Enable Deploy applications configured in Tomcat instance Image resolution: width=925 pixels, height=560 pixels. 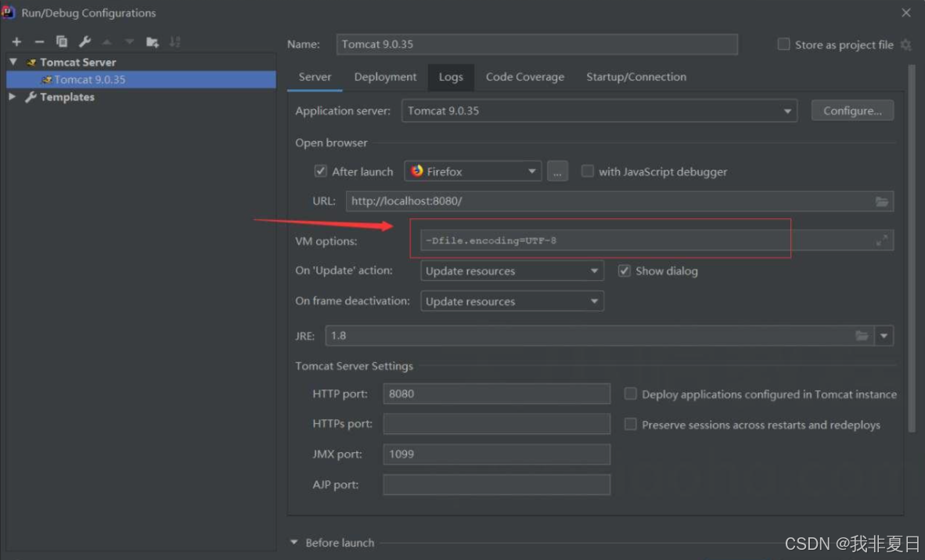[x=630, y=394]
